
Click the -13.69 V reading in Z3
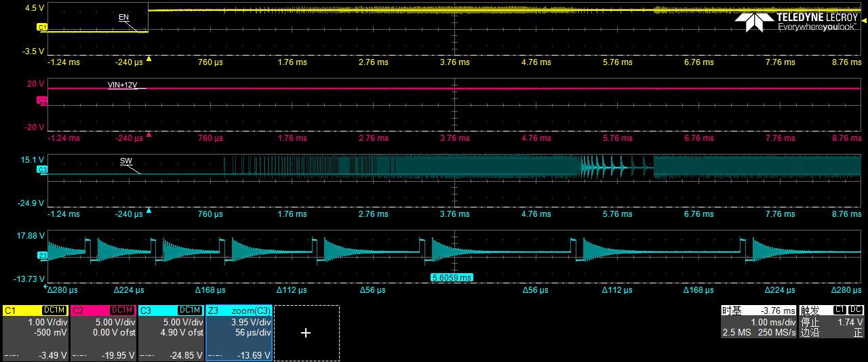pyautogui.click(x=254, y=355)
